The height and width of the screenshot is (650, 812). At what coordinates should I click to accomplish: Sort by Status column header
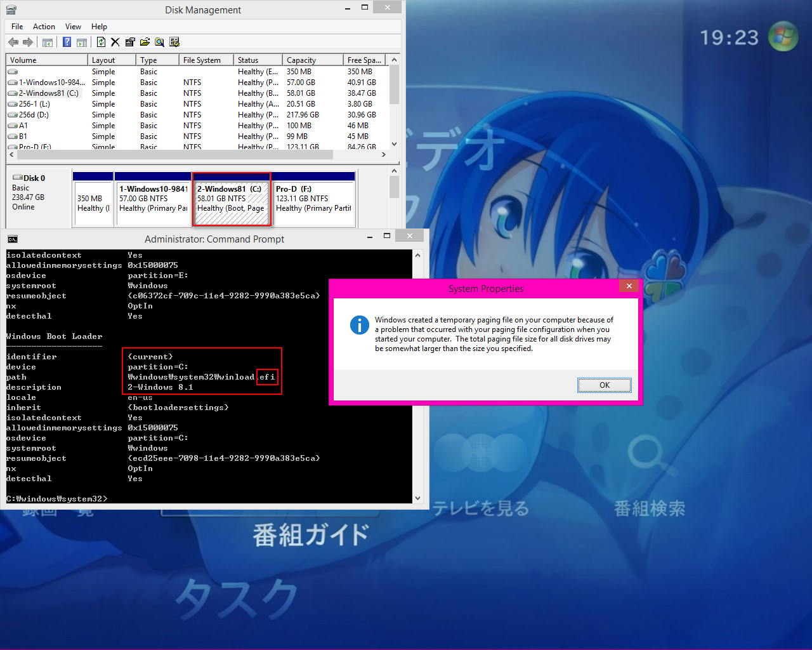(257, 60)
